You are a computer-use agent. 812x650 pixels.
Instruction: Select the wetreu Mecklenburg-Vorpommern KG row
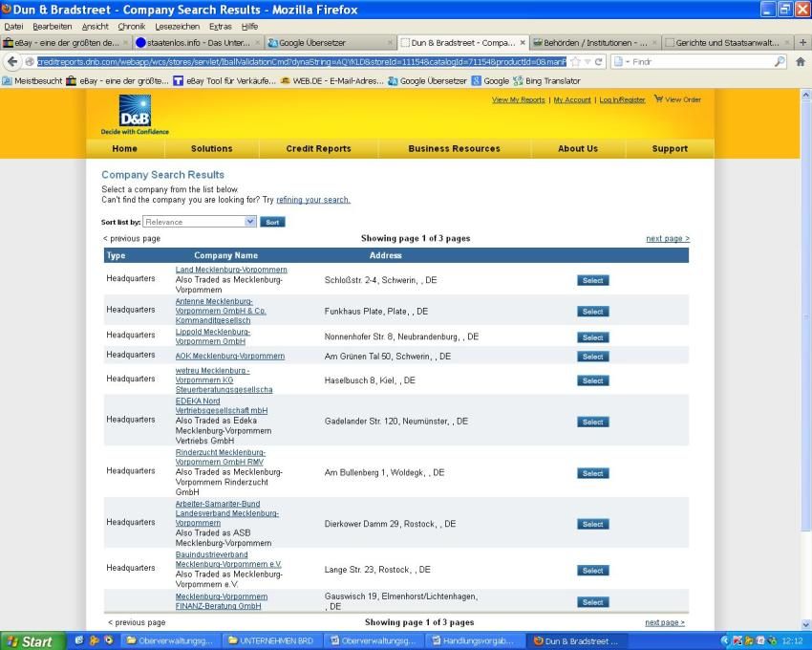click(x=593, y=380)
